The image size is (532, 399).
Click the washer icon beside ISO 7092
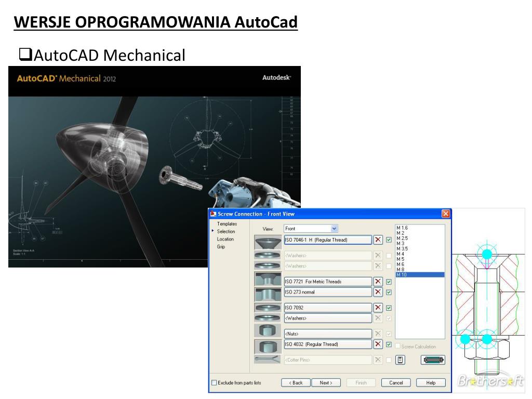pyautogui.click(x=268, y=308)
